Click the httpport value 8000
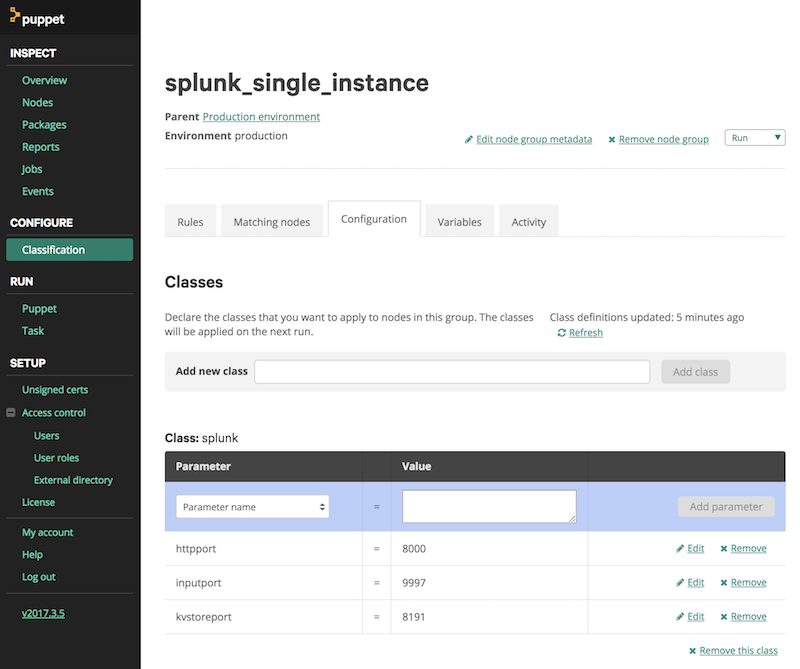The image size is (800, 669). (x=414, y=549)
